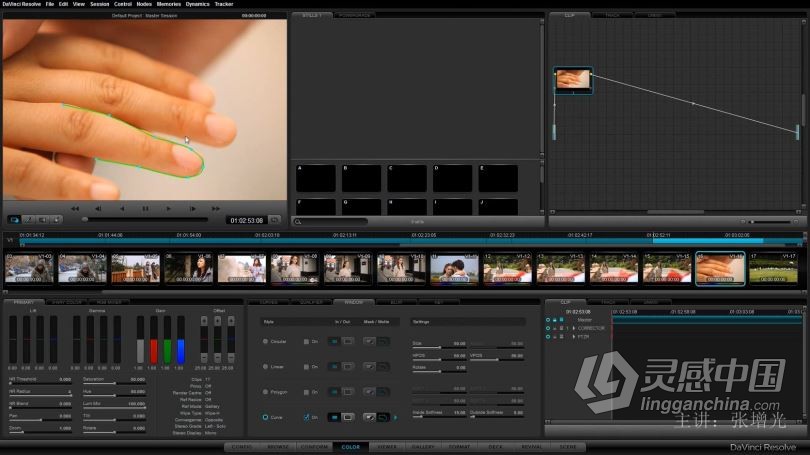Select timeline clip thumbnail 17
This screenshot has width=810, height=455.
point(773,268)
